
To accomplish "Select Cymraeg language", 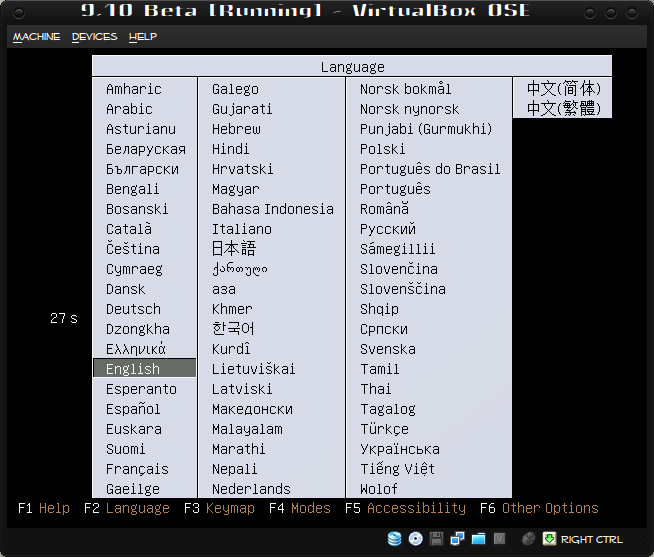I will click(134, 269).
